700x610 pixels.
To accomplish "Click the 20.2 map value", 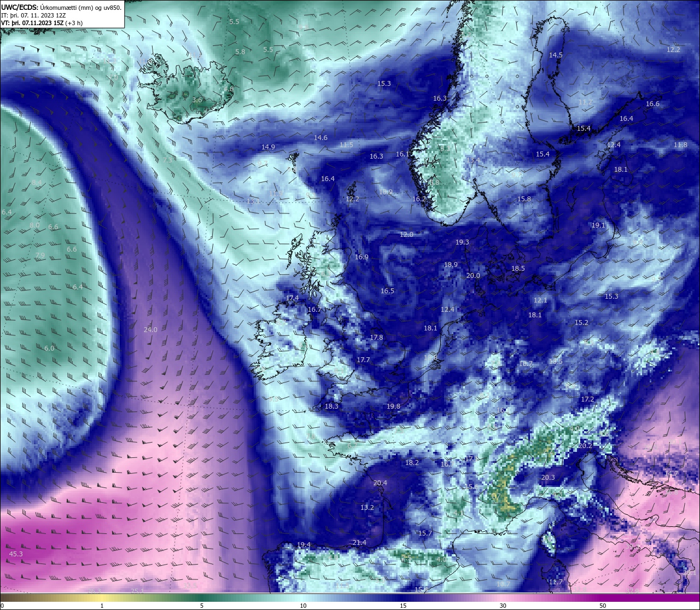I will click(x=585, y=445).
